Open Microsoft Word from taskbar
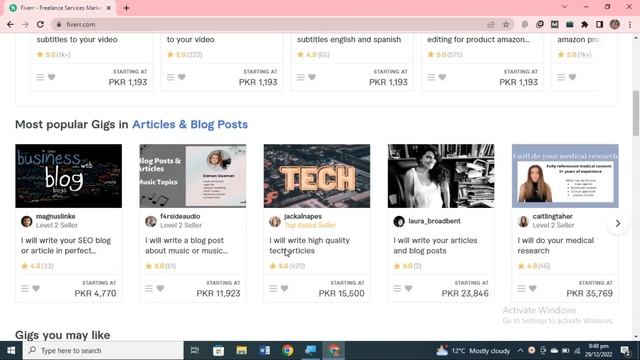This screenshot has width=640, height=360. 264,350
